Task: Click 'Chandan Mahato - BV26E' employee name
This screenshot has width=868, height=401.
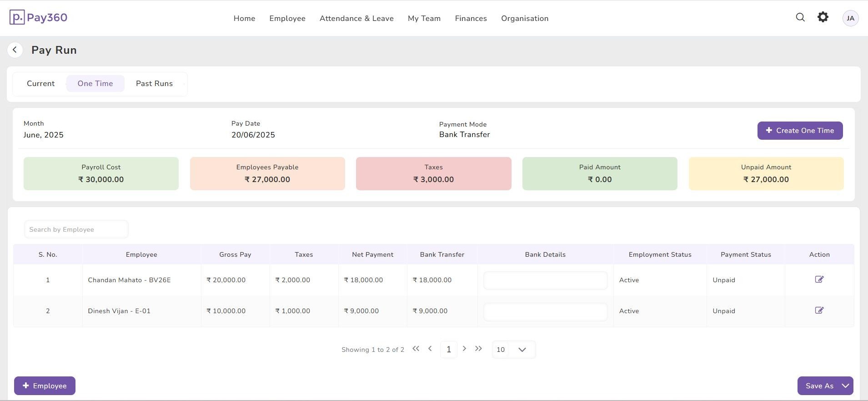Action: coord(129,280)
